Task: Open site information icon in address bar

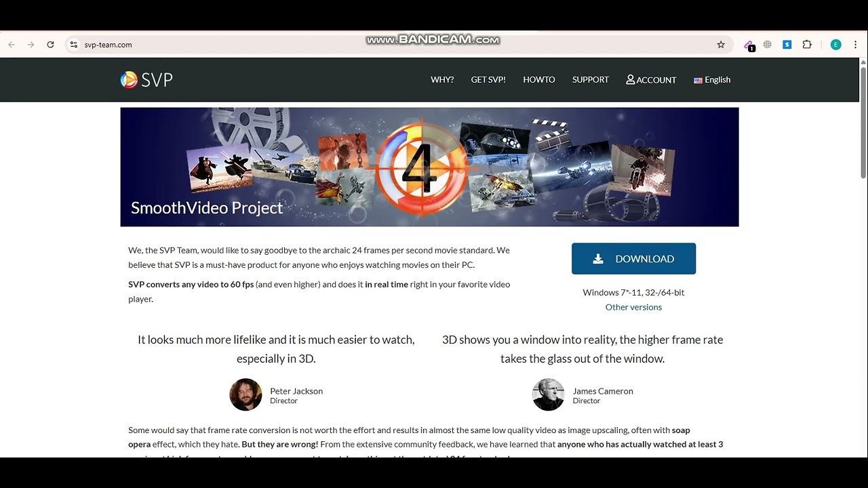Action: click(x=74, y=45)
